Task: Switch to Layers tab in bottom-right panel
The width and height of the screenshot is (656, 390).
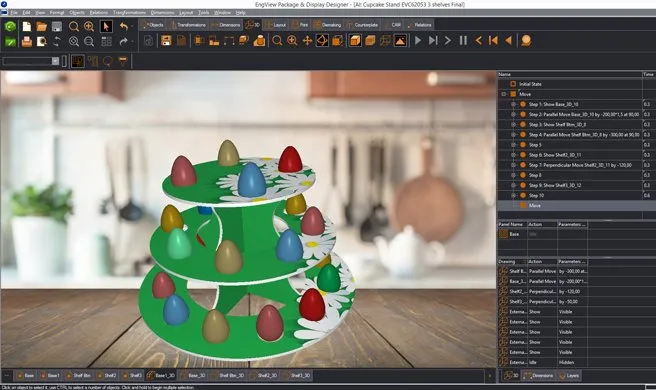Action: coord(569,375)
